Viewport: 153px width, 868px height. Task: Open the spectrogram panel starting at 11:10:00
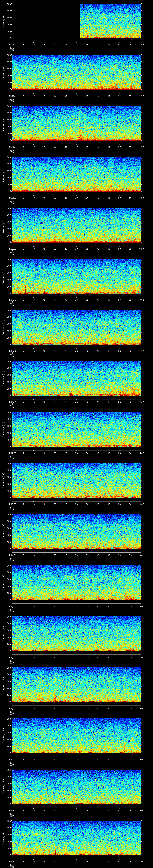pyautogui.click(x=77, y=327)
